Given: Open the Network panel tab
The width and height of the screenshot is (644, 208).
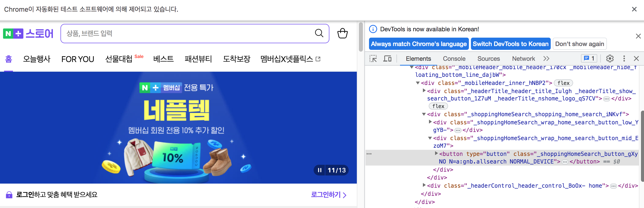Looking at the screenshot, I should point(524,59).
